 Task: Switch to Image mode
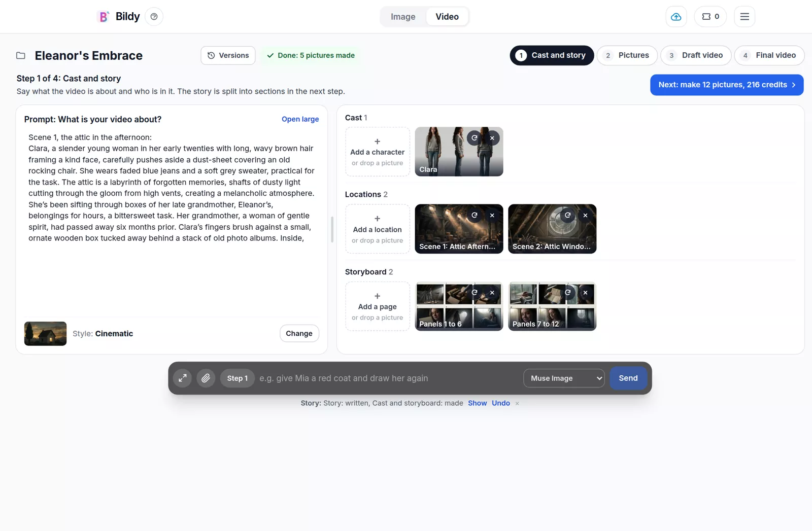point(403,17)
